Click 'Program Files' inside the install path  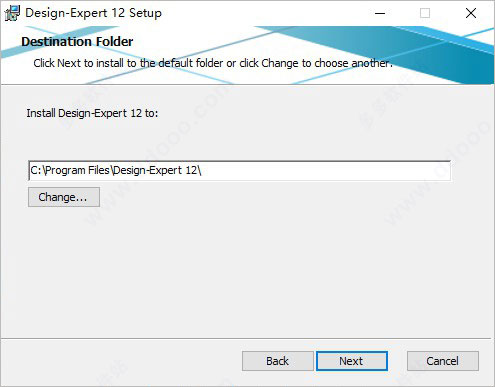point(77,170)
